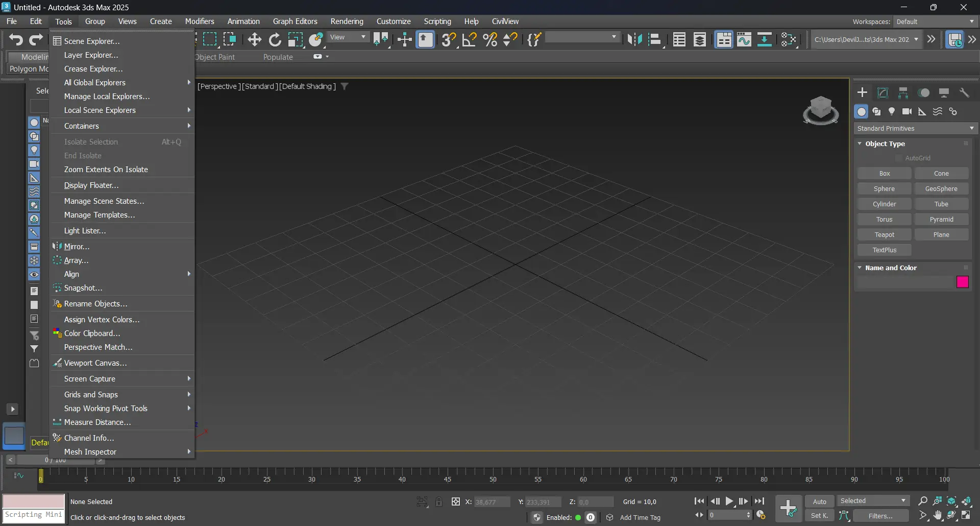980x526 pixels.
Task: Select the Lights category icon
Action: [x=892, y=112]
